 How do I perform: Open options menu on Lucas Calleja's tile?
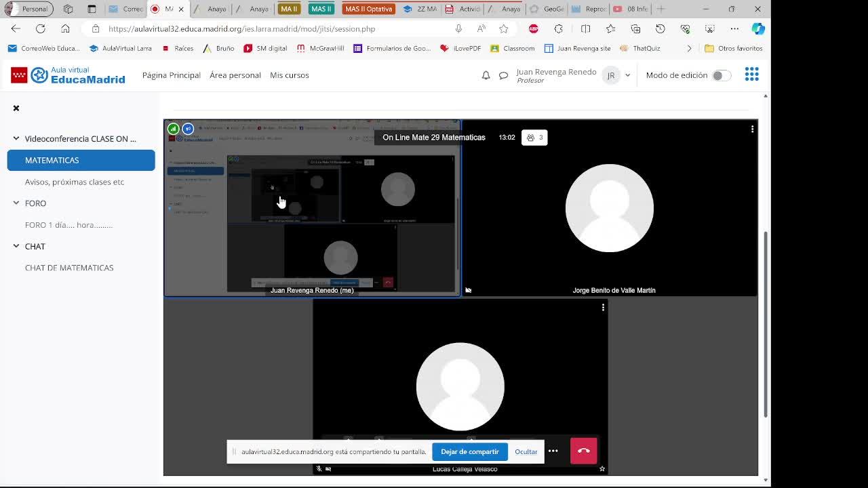603,308
